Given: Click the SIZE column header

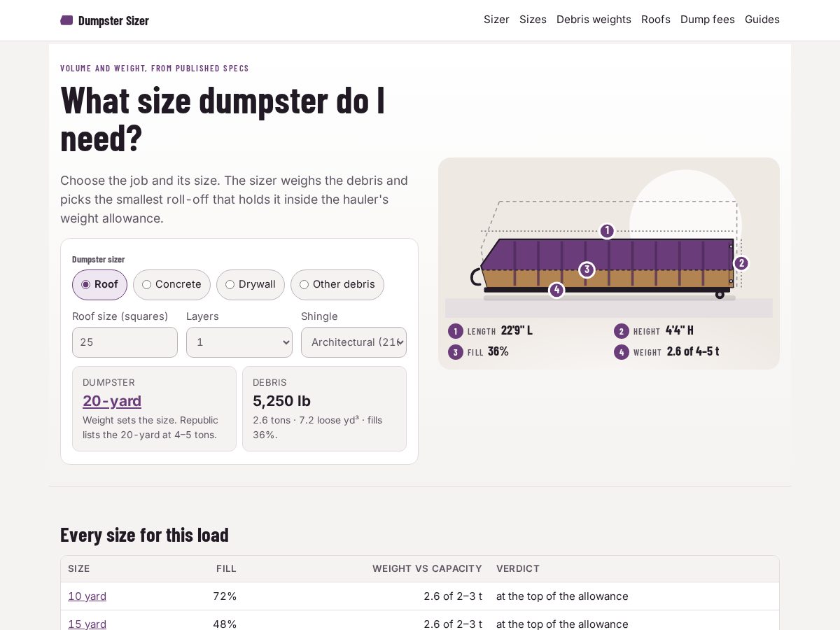Looking at the screenshot, I should click(x=79, y=568).
